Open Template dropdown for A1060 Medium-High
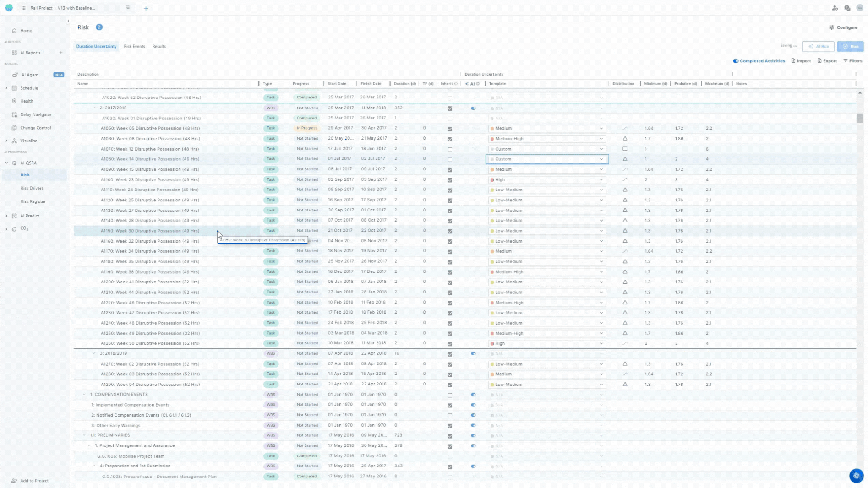Image resolution: width=868 pixels, height=488 pixels. [x=547, y=139]
